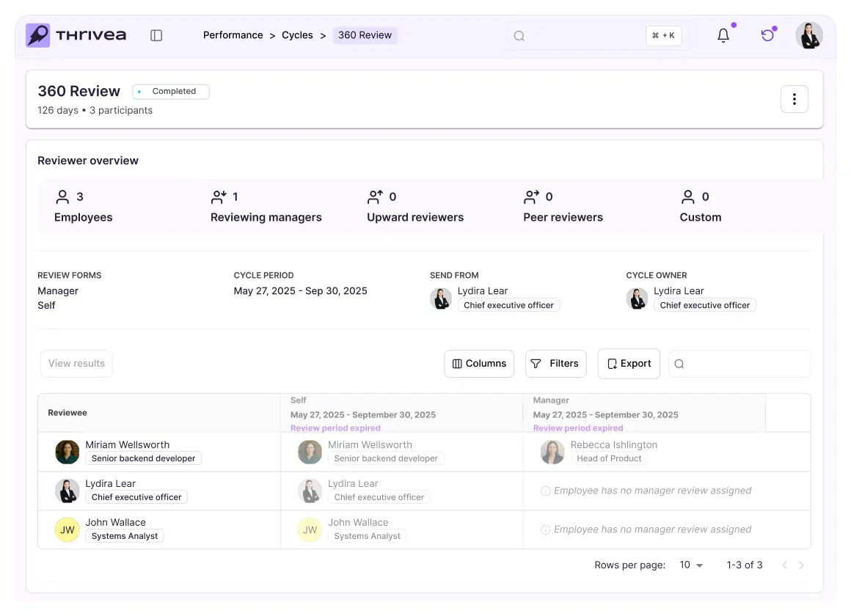The width and height of the screenshot is (851, 616).
Task: Toggle the sidebar panel icon
Action: pyautogui.click(x=156, y=35)
